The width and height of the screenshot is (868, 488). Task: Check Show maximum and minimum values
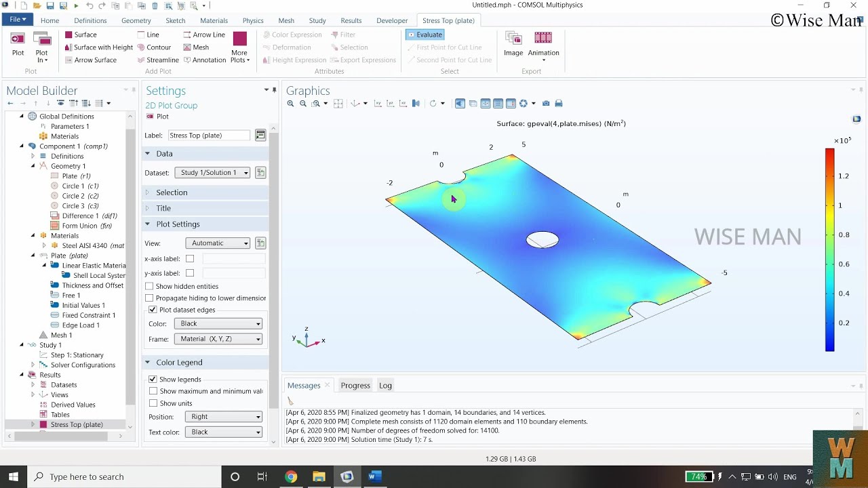tap(153, 391)
